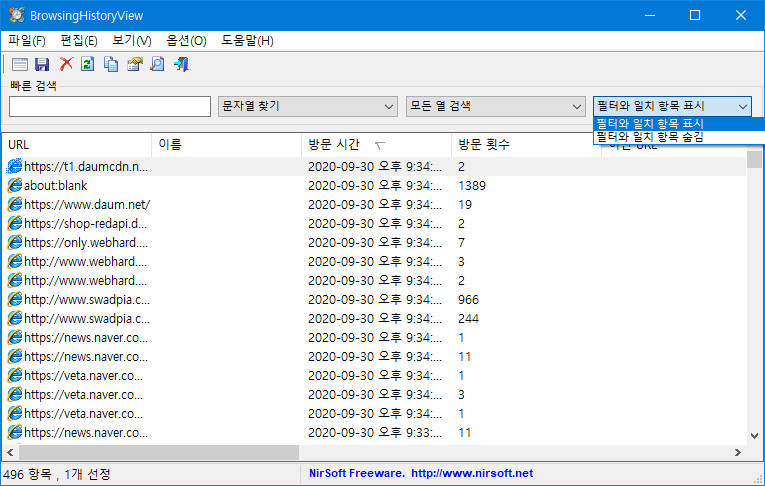Select the https://only.webhard.... URL text

tap(86, 243)
